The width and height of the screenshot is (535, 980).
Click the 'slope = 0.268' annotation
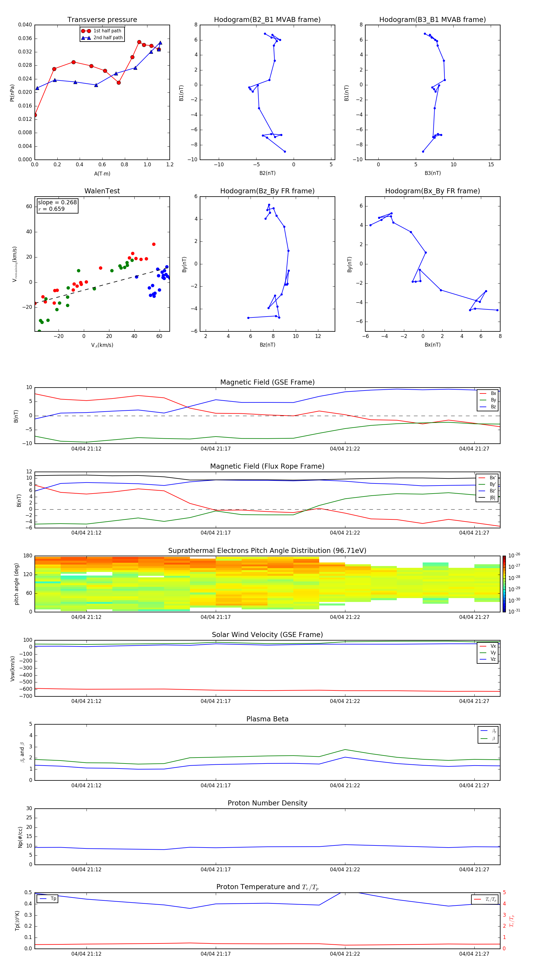click(57, 203)
